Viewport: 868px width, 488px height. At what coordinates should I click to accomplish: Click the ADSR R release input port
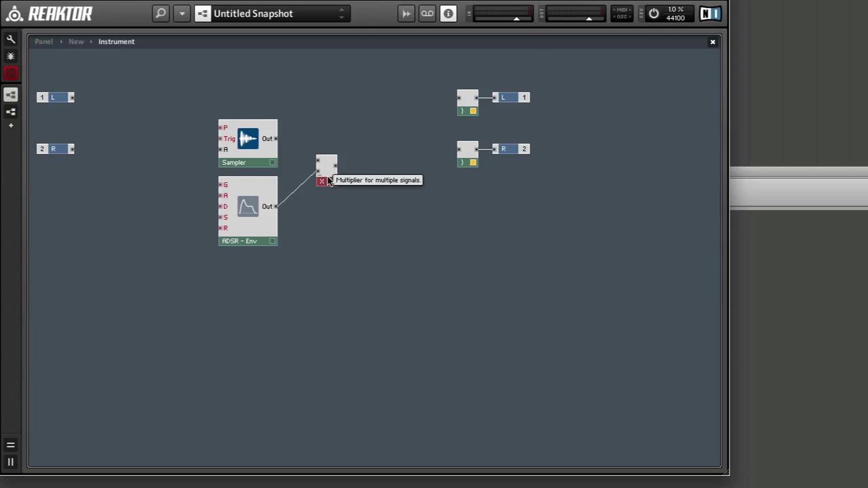221,228
